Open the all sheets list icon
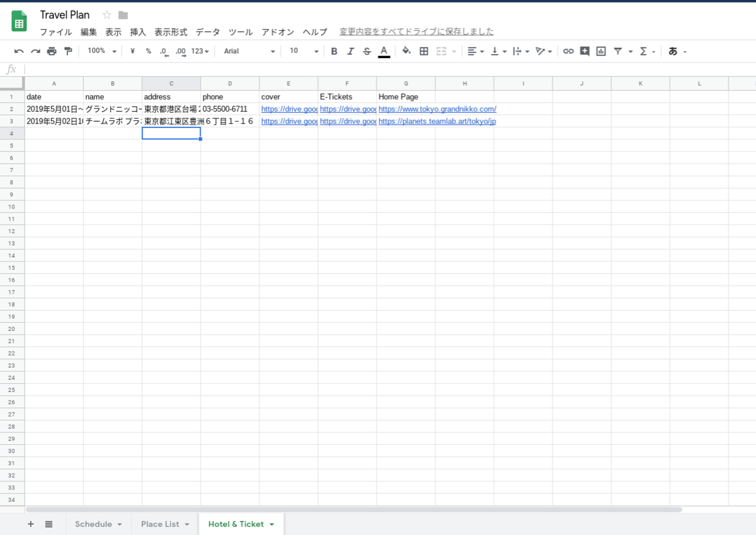 click(49, 524)
